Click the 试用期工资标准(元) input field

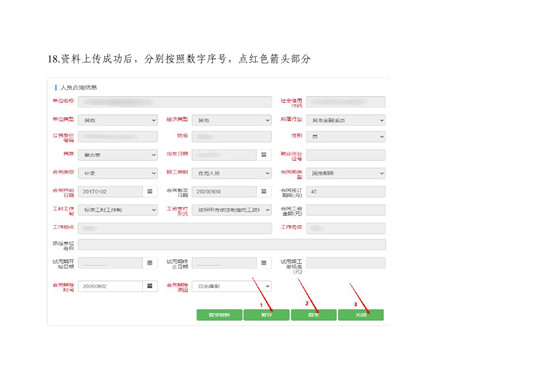click(x=346, y=263)
